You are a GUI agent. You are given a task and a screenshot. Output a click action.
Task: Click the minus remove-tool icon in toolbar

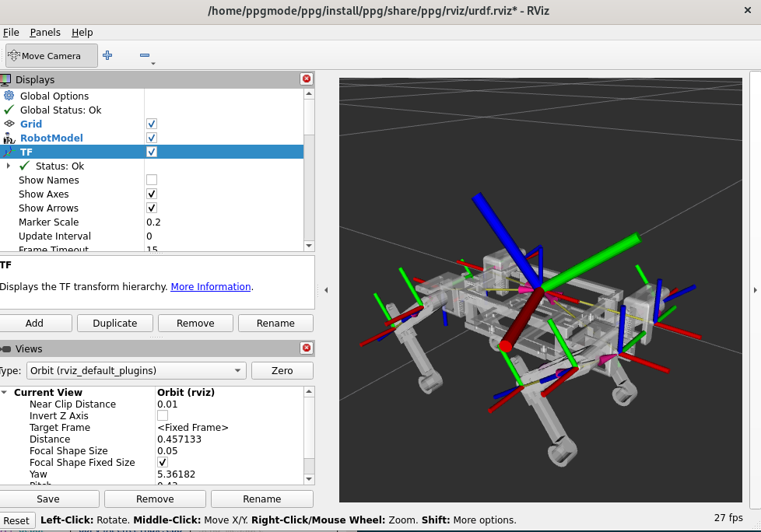pos(145,55)
